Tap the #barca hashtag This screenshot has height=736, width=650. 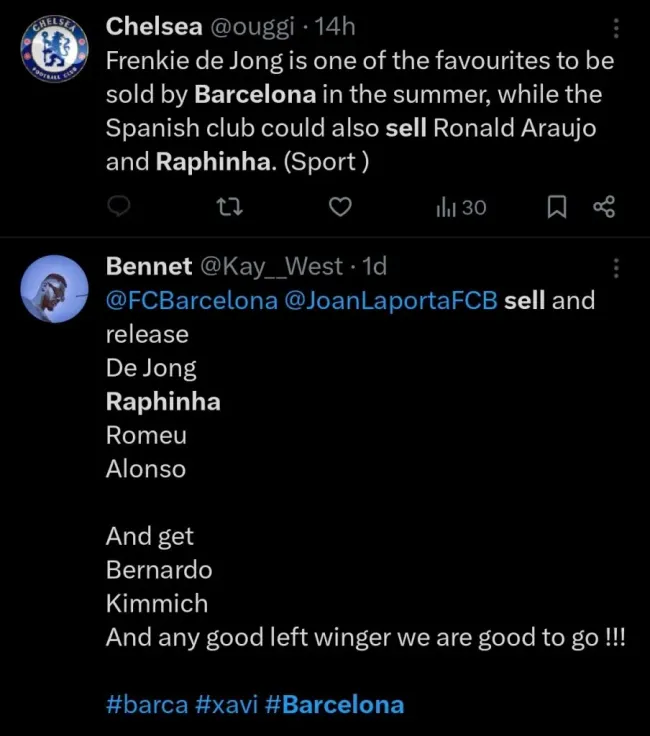146,704
